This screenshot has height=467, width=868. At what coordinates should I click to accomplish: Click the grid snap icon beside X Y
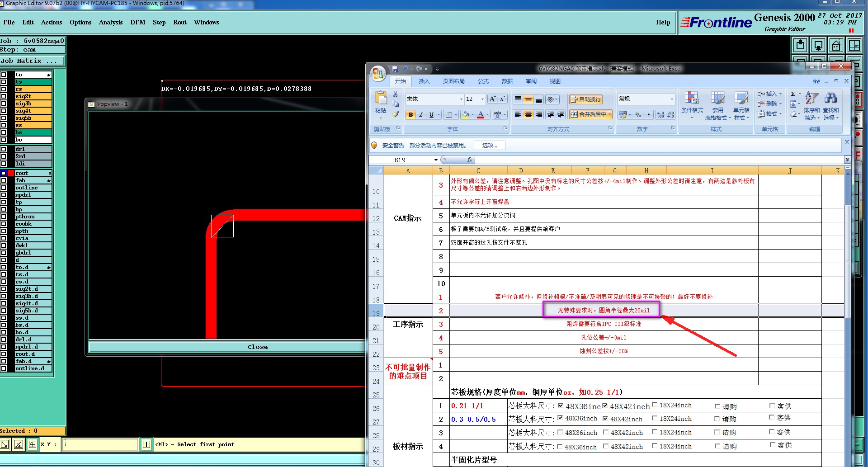coord(33,444)
